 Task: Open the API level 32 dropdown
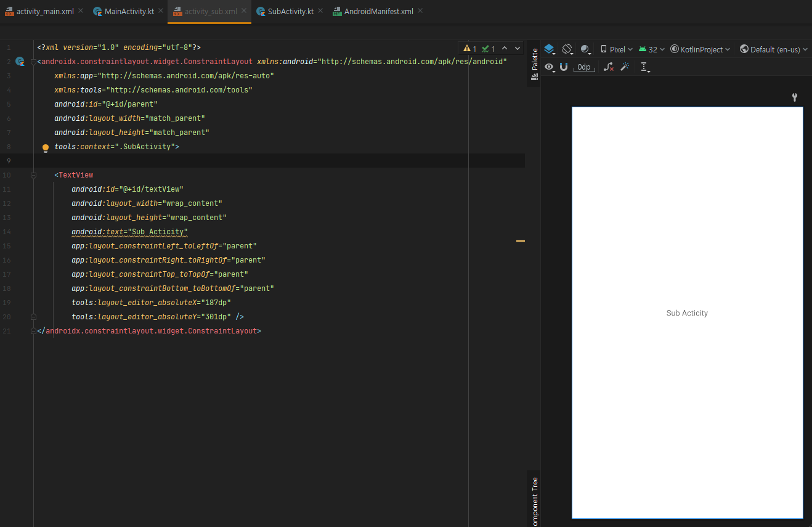click(652, 49)
